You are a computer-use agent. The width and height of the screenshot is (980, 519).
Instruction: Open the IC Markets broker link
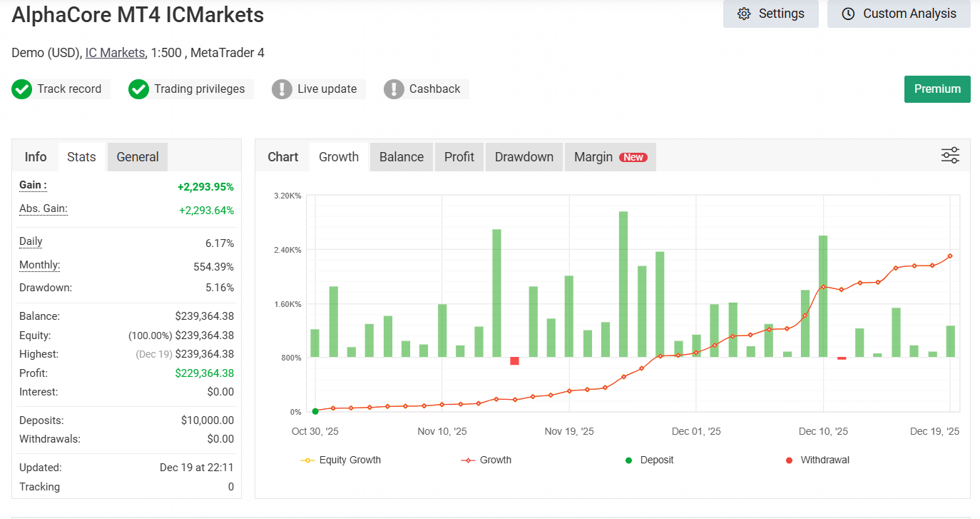point(115,53)
